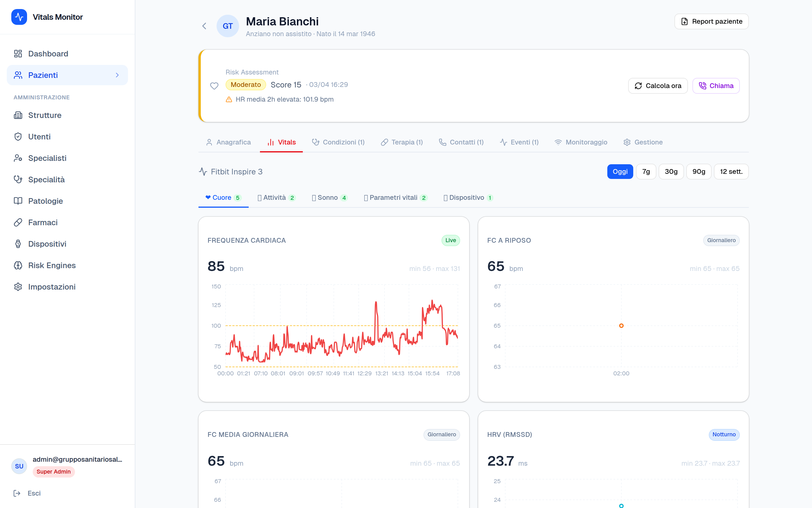
Task: Switch range to 7g
Action: tap(646, 172)
